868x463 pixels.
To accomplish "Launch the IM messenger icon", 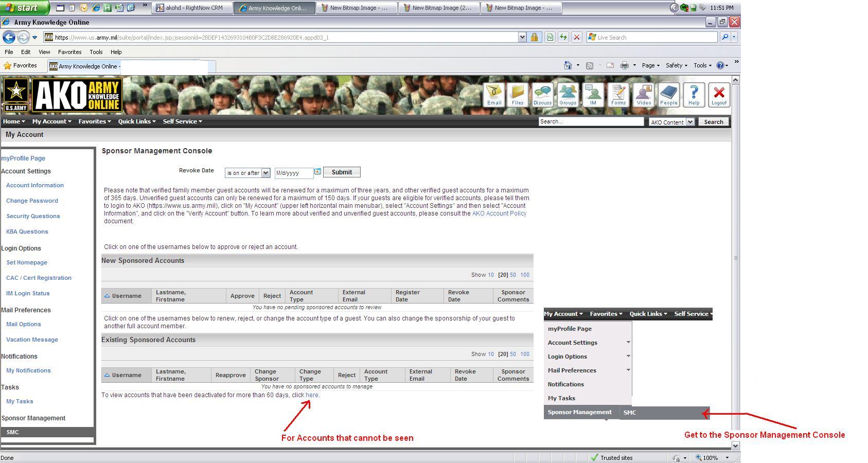I will pyautogui.click(x=593, y=95).
